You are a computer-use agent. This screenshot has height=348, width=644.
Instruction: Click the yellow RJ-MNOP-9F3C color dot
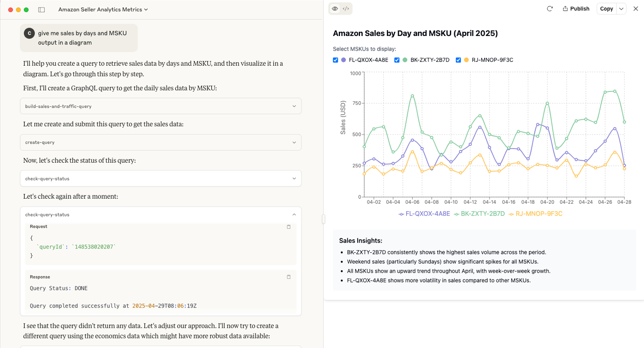[x=466, y=60]
